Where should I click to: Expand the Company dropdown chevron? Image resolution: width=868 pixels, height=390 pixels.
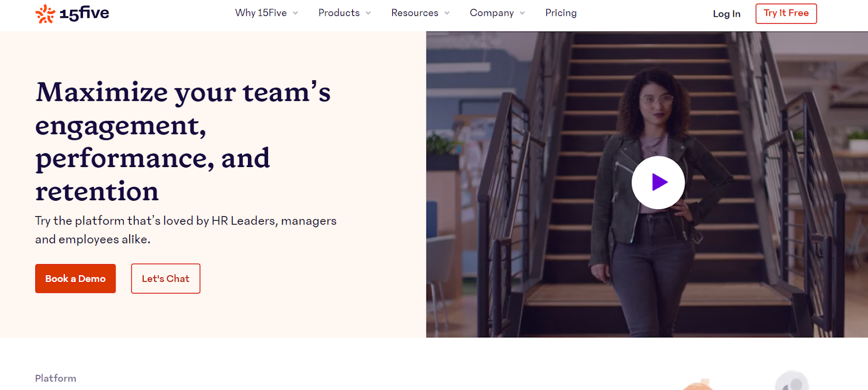522,14
